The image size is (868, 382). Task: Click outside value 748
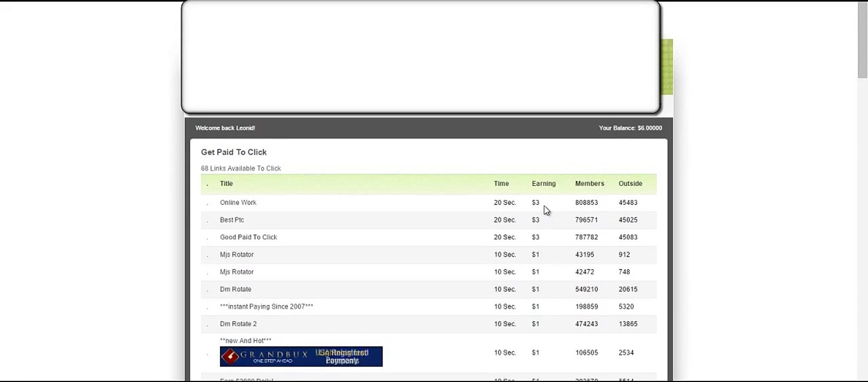point(624,272)
